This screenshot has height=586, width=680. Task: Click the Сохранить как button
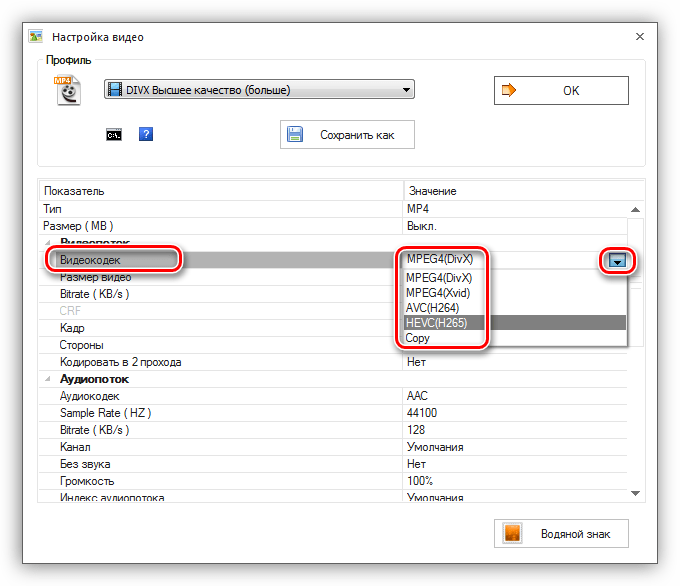click(347, 134)
